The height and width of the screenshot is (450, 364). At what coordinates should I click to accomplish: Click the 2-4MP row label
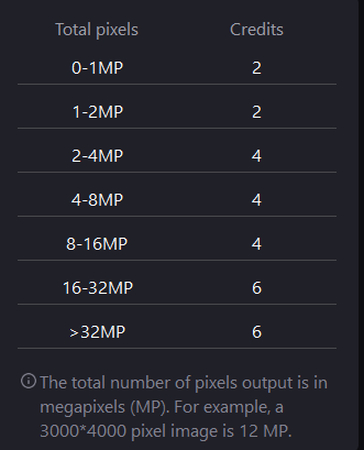[97, 156]
